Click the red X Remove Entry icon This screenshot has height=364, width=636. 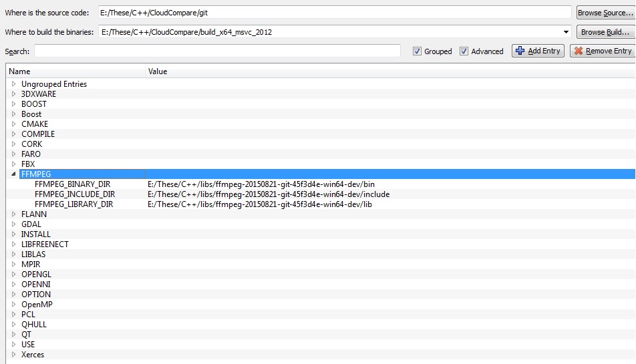pos(579,51)
